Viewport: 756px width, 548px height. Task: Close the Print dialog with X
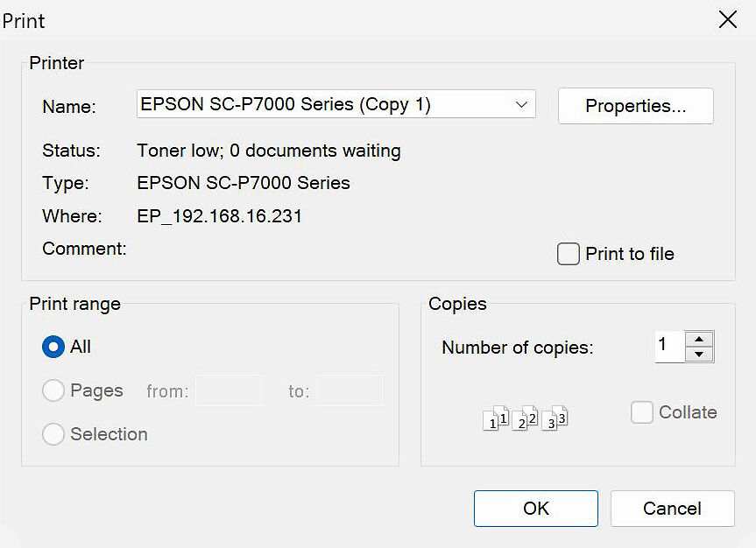pos(728,19)
